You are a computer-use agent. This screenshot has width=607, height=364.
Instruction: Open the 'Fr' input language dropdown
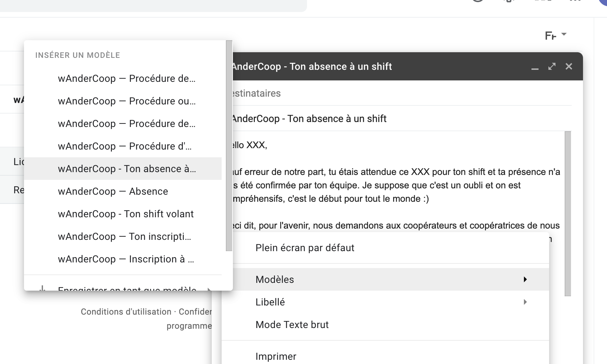point(555,35)
